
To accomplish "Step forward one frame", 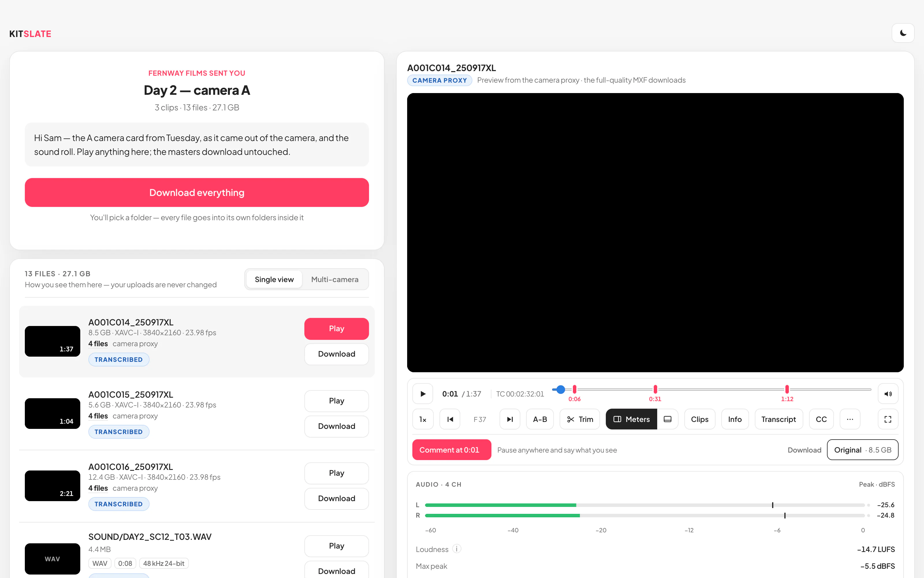I will (x=510, y=419).
